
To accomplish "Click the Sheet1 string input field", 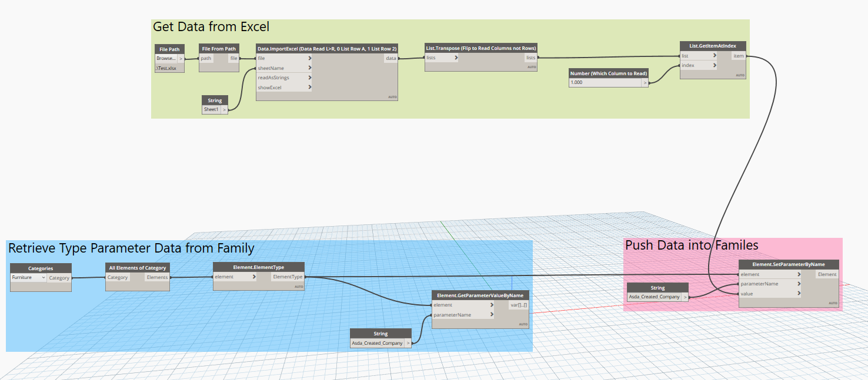I will 211,109.
